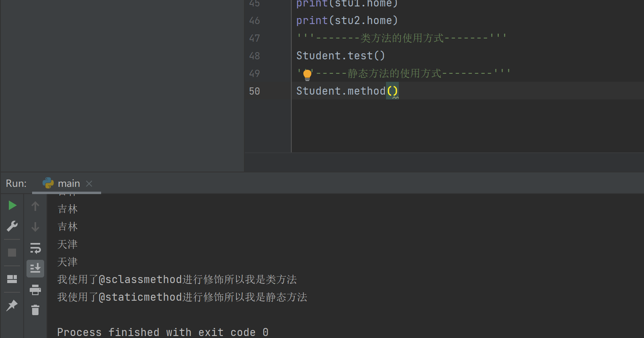Click the @staticmethod console output line
Image resolution: width=644 pixels, height=338 pixels.
click(x=182, y=297)
